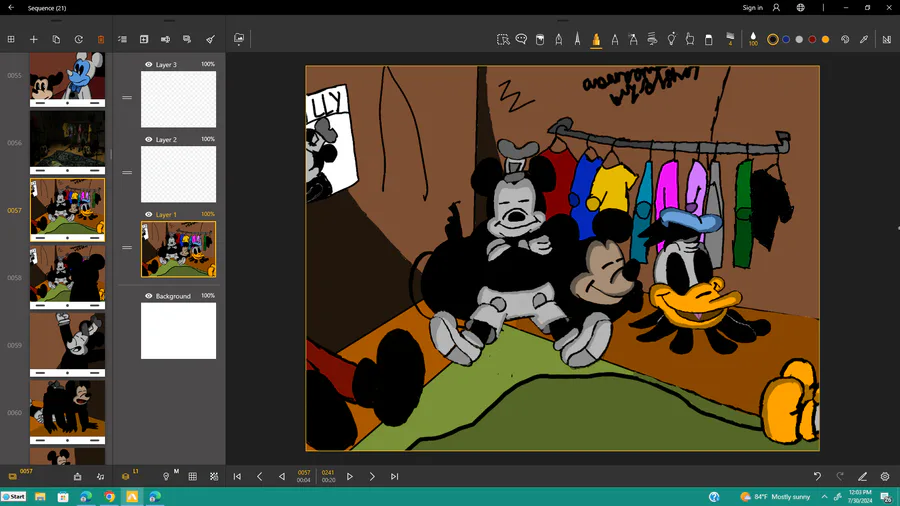The height and width of the screenshot is (506, 900).
Task: Jump to the first frame
Action: tap(237, 477)
